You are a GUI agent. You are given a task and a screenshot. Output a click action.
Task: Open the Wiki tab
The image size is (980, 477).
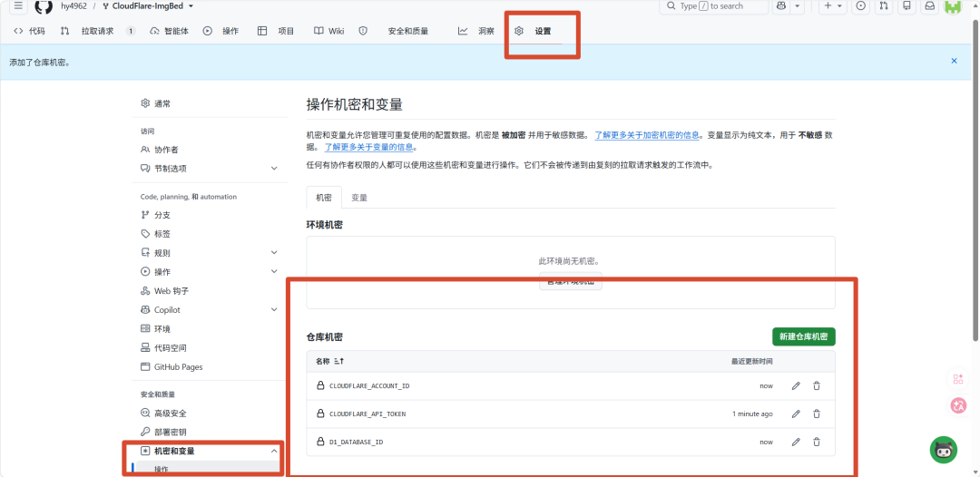[328, 31]
